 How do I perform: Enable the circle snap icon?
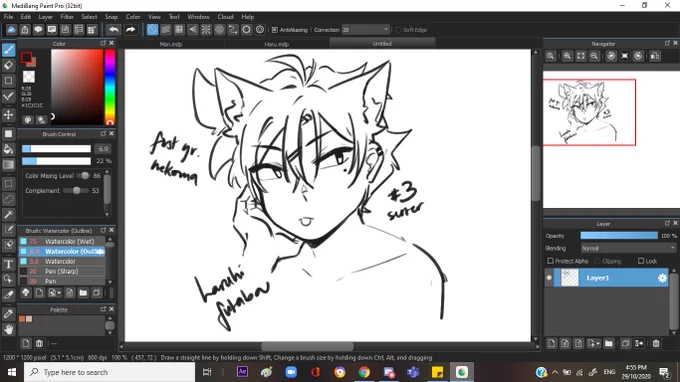(x=219, y=29)
